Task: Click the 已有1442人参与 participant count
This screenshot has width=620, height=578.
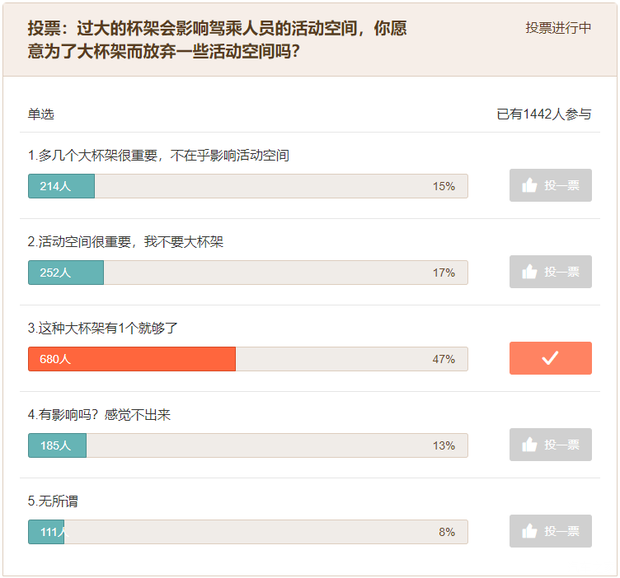Action: pos(544,114)
